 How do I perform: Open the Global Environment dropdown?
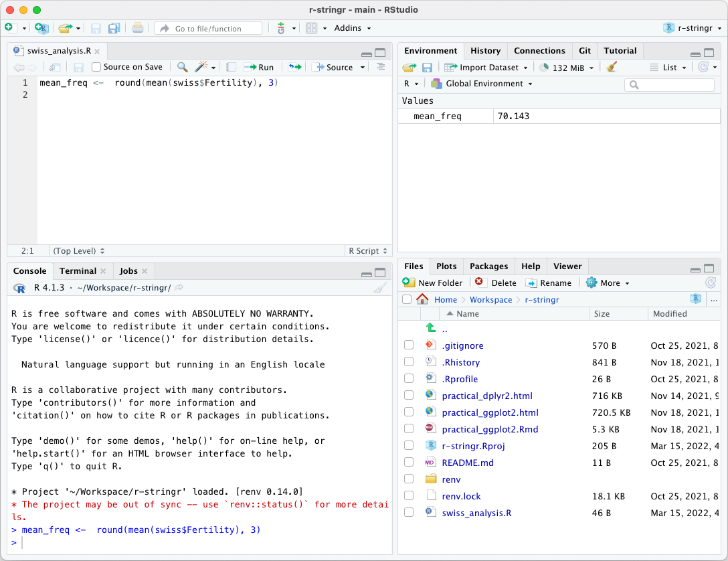482,84
